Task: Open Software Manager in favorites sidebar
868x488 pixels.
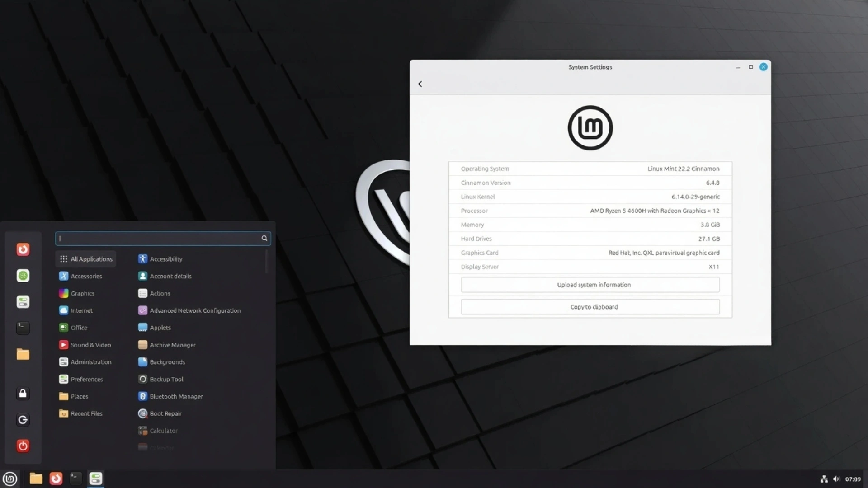Action: click(23, 276)
